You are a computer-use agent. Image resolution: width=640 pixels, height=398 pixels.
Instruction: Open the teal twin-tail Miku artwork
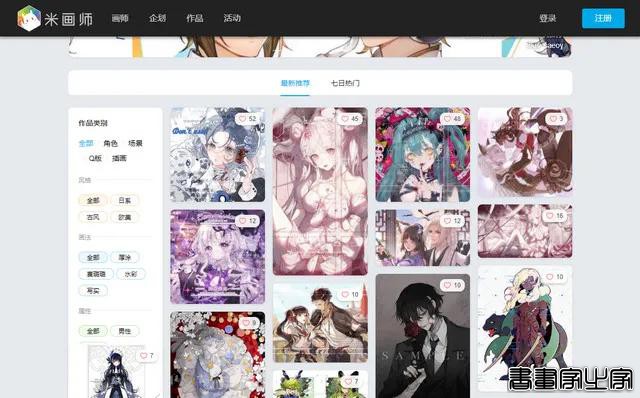tap(423, 155)
